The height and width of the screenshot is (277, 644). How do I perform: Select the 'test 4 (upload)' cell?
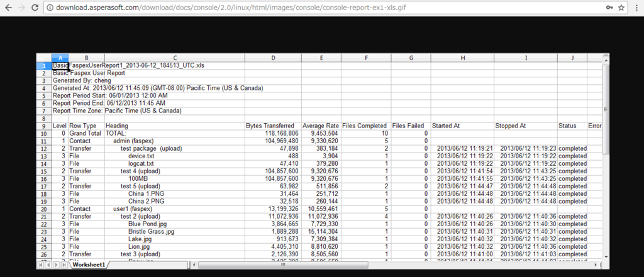[x=175, y=171]
